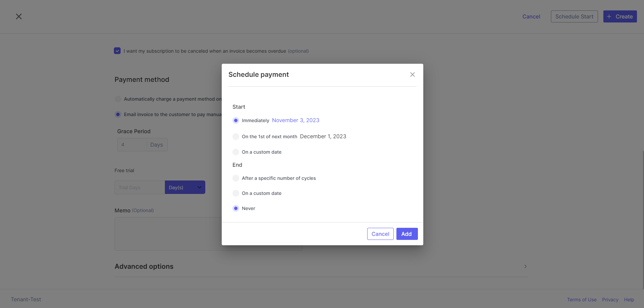
Task: Select Never as end option
Action: pos(236,208)
